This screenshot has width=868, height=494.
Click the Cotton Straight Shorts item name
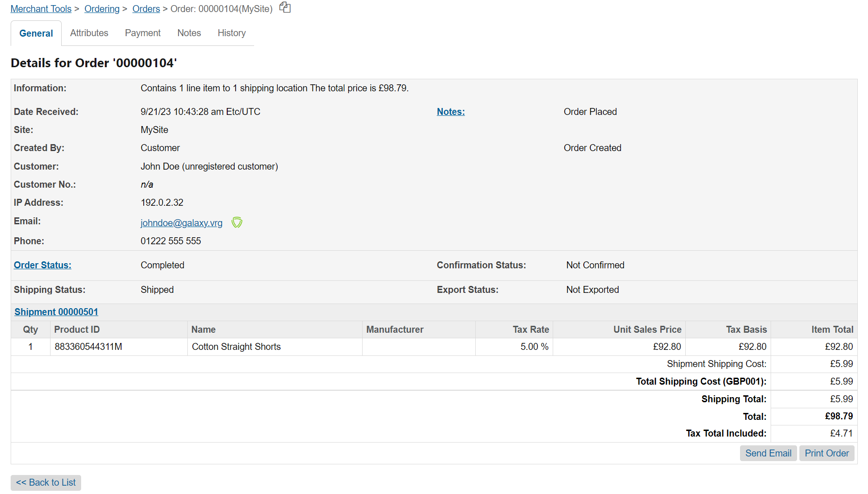[236, 347]
